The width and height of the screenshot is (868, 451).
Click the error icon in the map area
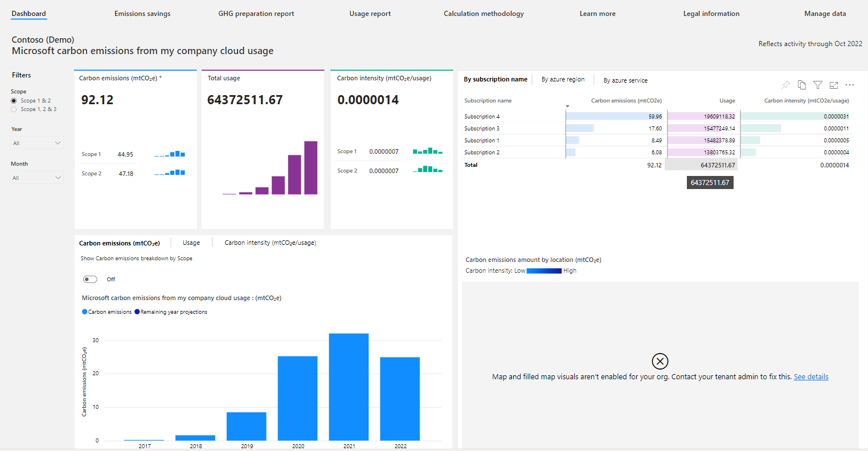coord(660,361)
